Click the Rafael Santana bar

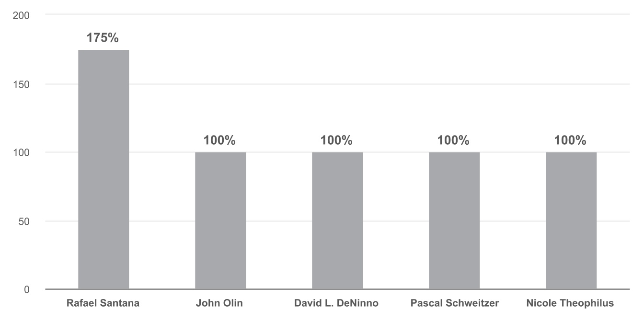[x=103, y=170]
